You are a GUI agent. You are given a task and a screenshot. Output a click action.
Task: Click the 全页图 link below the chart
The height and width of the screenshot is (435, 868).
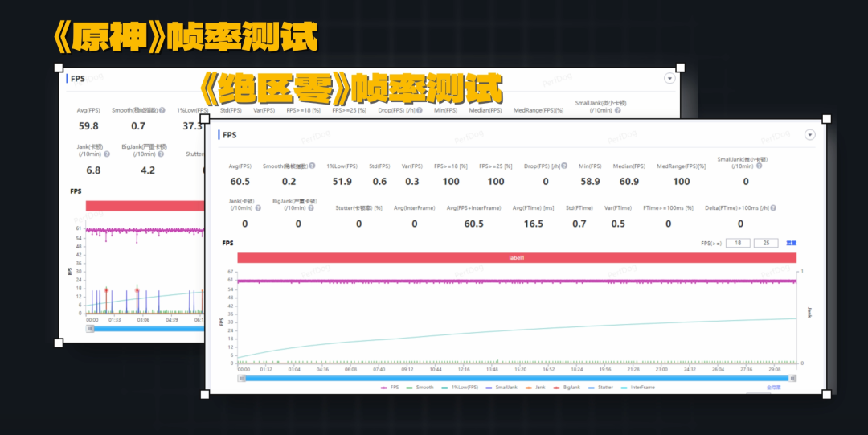(x=774, y=387)
